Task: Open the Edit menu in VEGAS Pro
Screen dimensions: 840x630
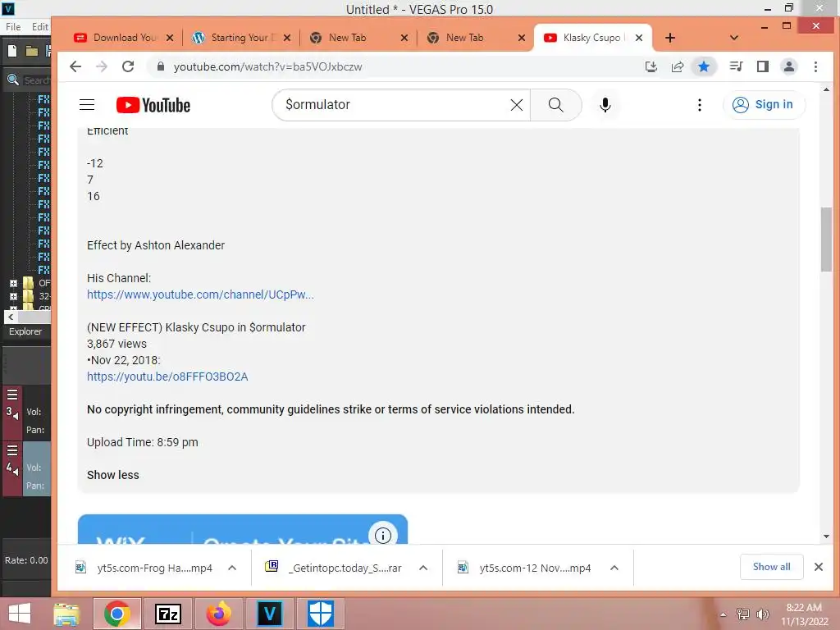Action: [39, 27]
